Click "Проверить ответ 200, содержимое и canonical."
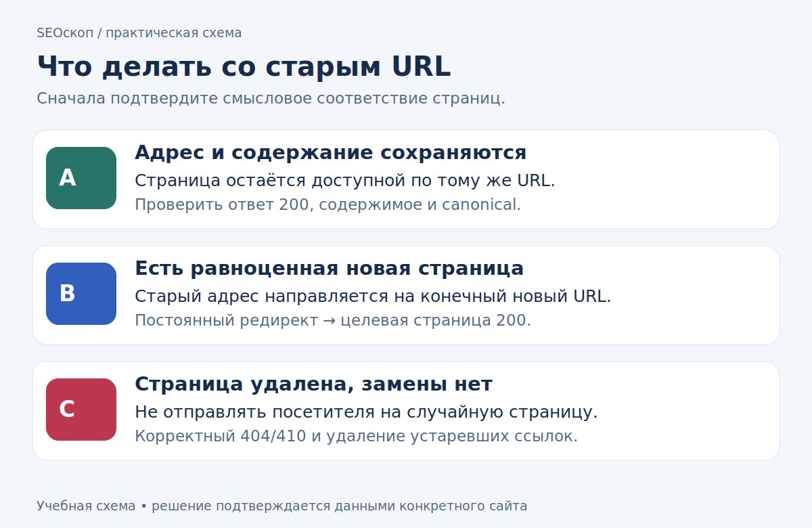The width and height of the screenshot is (812, 528). click(x=328, y=204)
